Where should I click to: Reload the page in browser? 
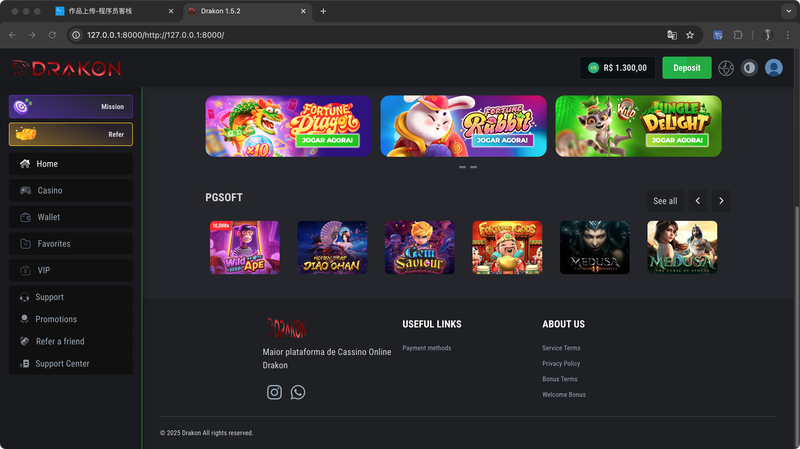click(x=52, y=35)
